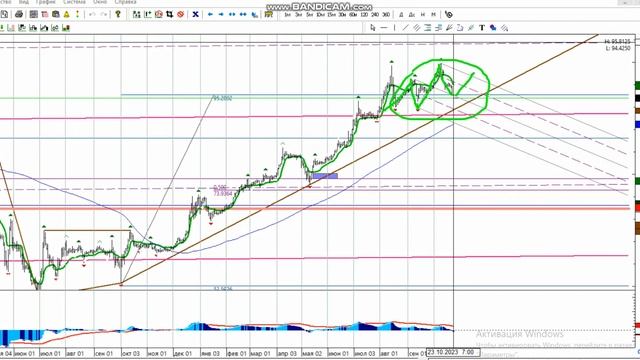Select the text label T tool
640x360 pixels.
coord(482,28)
